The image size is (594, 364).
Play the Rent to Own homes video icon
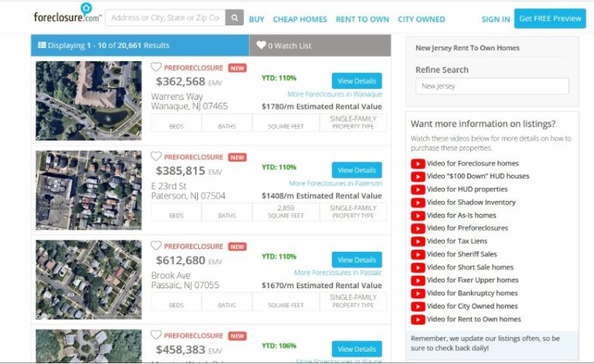(x=418, y=319)
